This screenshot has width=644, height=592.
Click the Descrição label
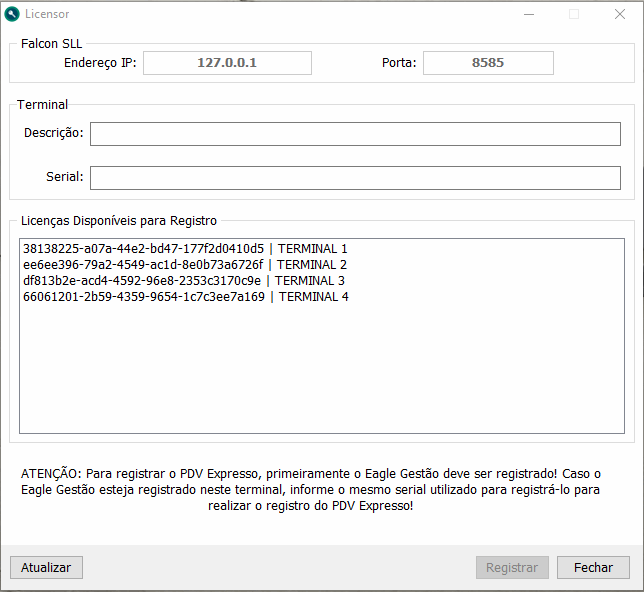point(53,133)
